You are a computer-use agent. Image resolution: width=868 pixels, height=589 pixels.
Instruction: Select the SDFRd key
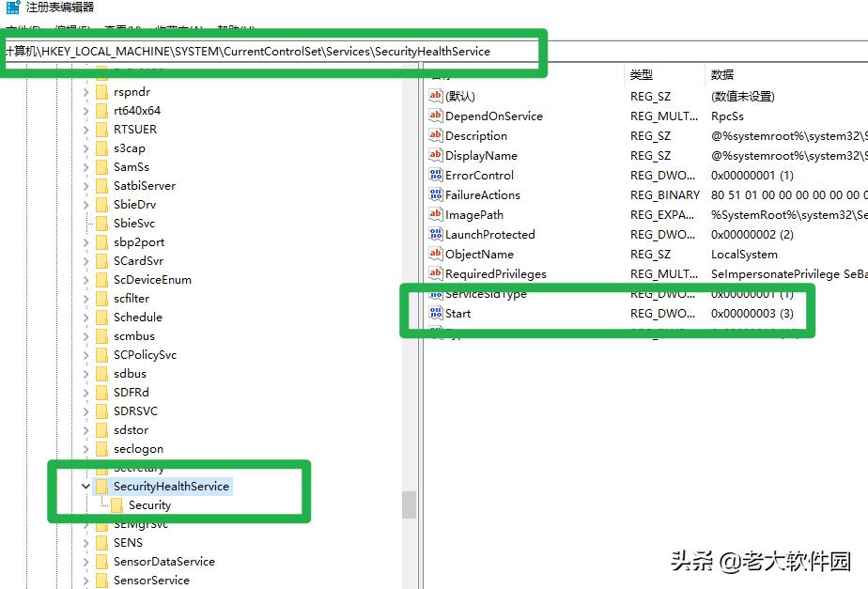click(x=132, y=393)
